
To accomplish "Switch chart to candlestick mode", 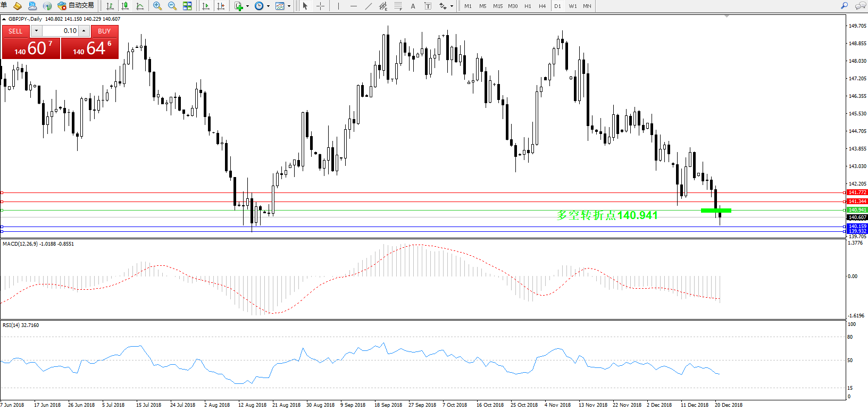I will 125,6.
